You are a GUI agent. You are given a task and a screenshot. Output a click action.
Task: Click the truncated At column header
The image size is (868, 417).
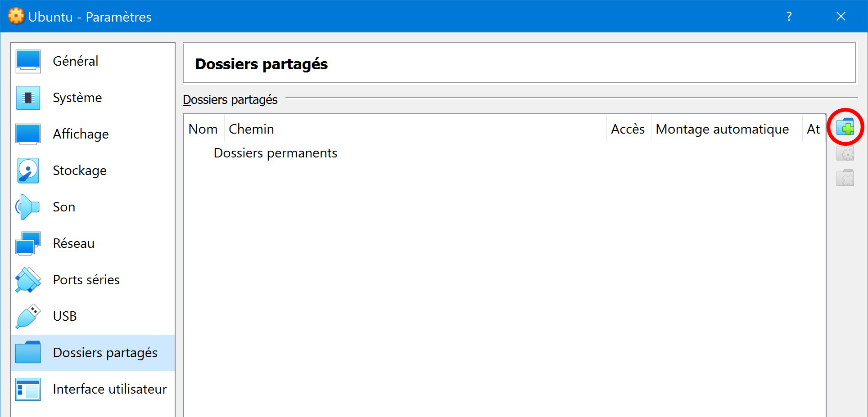[x=814, y=129]
